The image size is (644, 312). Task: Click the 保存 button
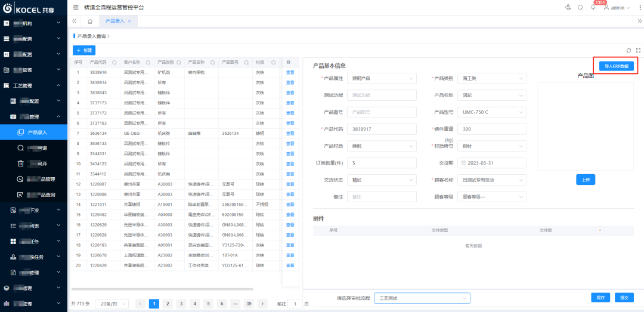pos(600,298)
